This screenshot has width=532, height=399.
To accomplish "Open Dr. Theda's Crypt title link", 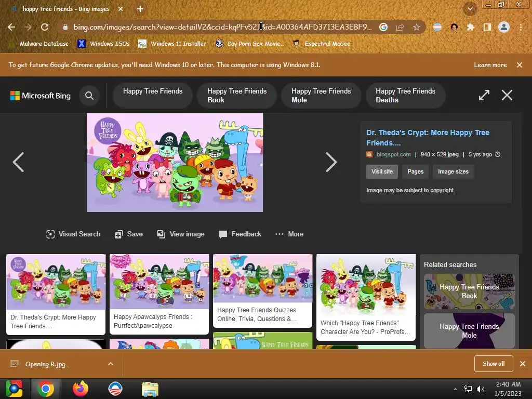I will coord(428,137).
